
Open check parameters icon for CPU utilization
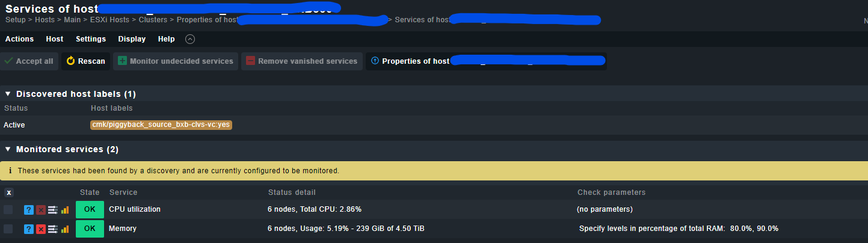[53, 210]
